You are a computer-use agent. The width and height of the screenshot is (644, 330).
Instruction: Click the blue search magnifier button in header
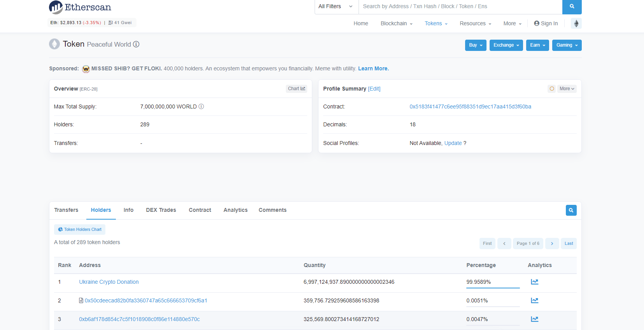[572, 7]
